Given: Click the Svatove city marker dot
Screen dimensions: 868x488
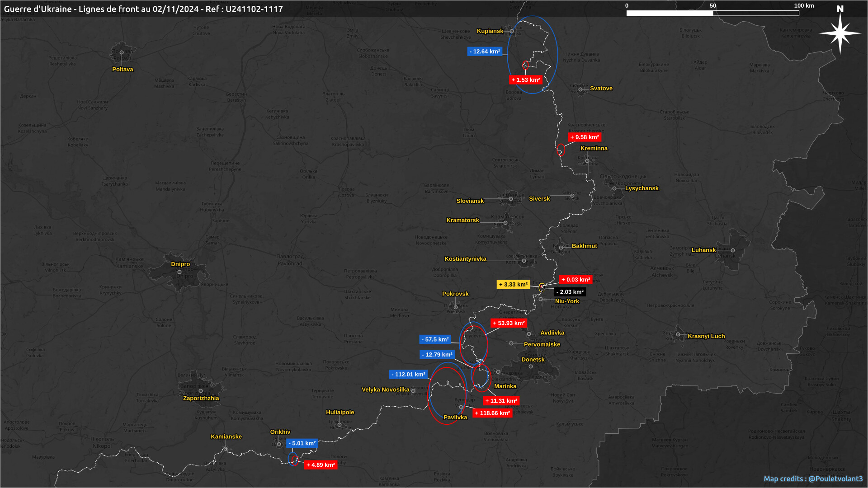Looking at the screenshot, I should 580,89.
